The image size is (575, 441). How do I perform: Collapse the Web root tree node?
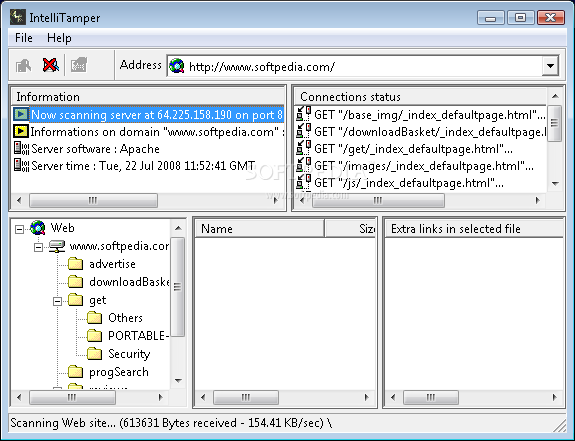[19, 229]
